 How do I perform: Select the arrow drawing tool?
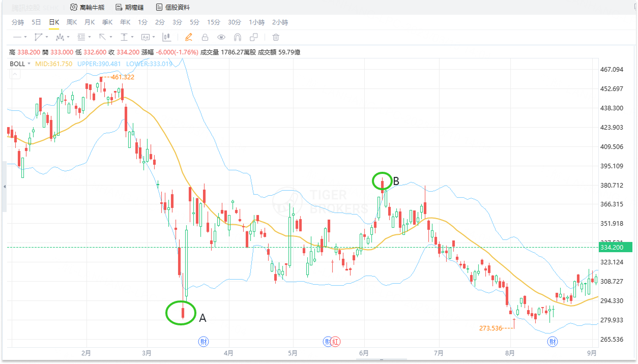[x=102, y=37]
